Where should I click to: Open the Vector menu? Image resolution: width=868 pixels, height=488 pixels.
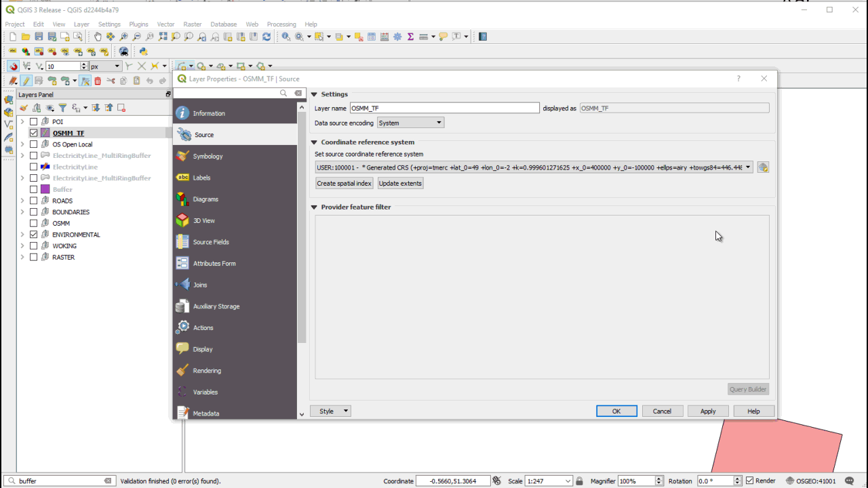pyautogui.click(x=165, y=24)
